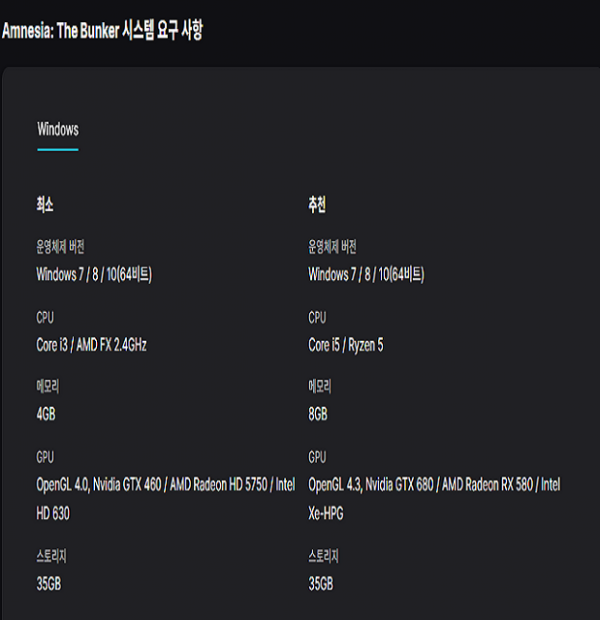Click the Amnesia: The Bunker 시스템 요구 사항 title
600x620 pixels.
tap(103, 31)
